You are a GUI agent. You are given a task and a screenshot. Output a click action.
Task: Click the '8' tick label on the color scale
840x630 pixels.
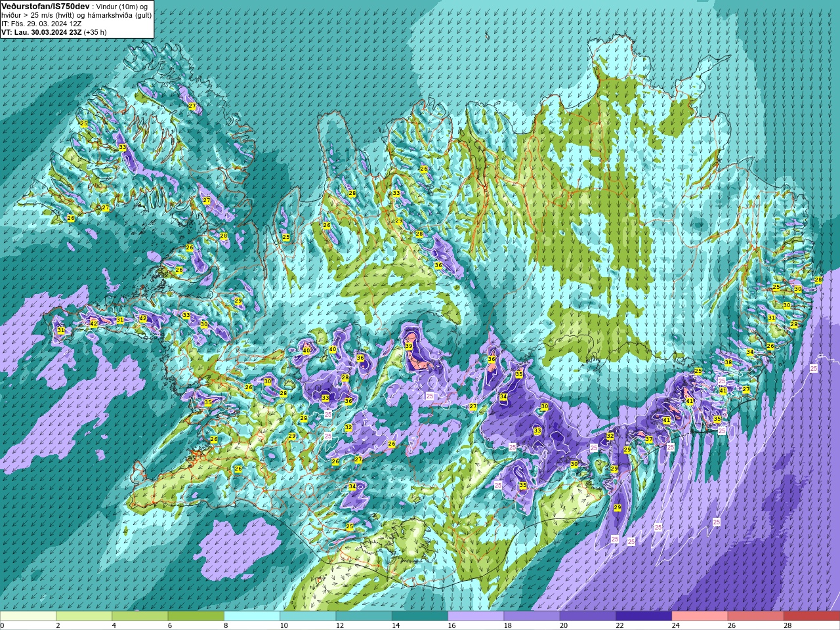(x=226, y=625)
